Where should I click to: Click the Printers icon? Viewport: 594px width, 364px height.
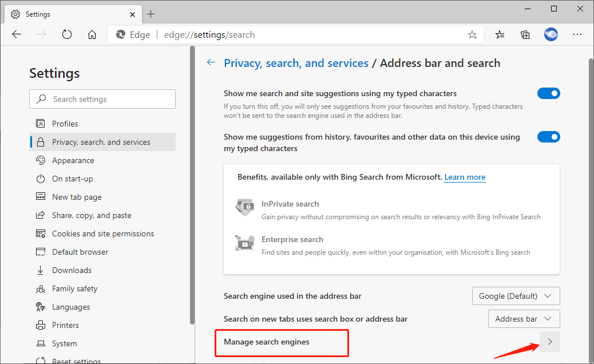pyautogui.click(x=40, y=325)
